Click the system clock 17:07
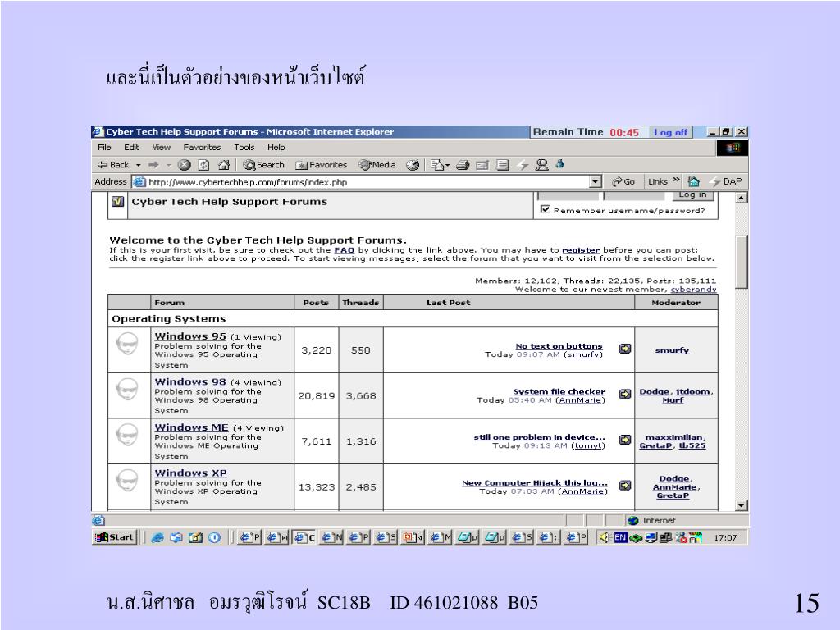The height and width of the screenshot is (630, 840). tap(725, 537)
